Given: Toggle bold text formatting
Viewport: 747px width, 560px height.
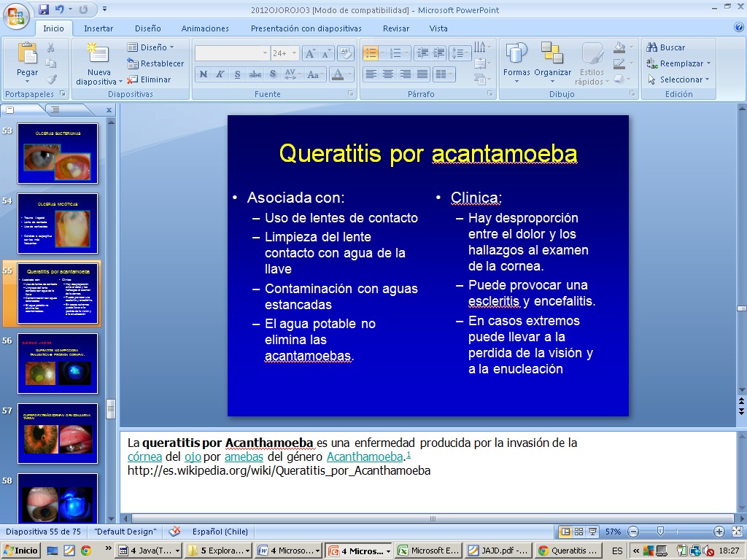Looking at the screenshot, I should (203, 74).
